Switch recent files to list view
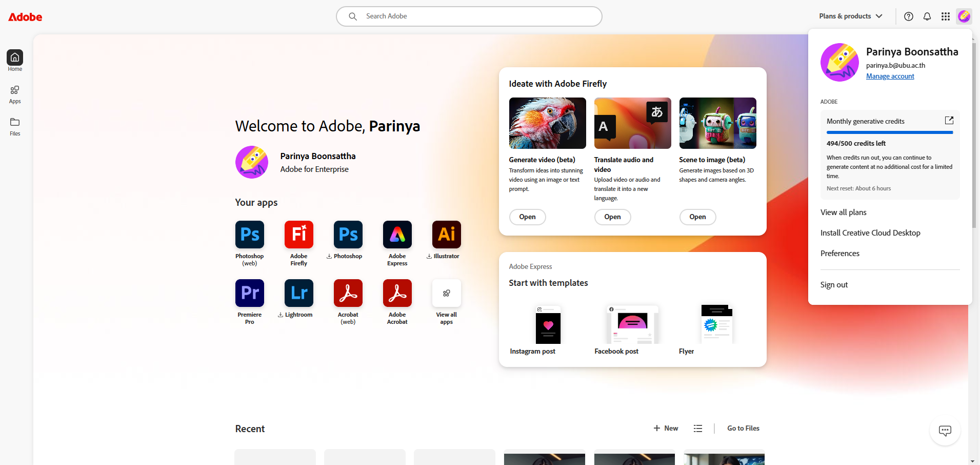The height and width of the screenshot is (465, 980). point(697,429)
